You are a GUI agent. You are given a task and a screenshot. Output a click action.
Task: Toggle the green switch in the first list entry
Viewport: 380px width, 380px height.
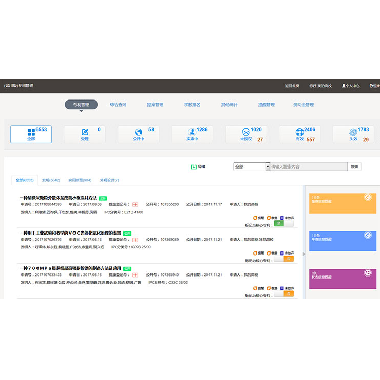[x=283, y=223]
